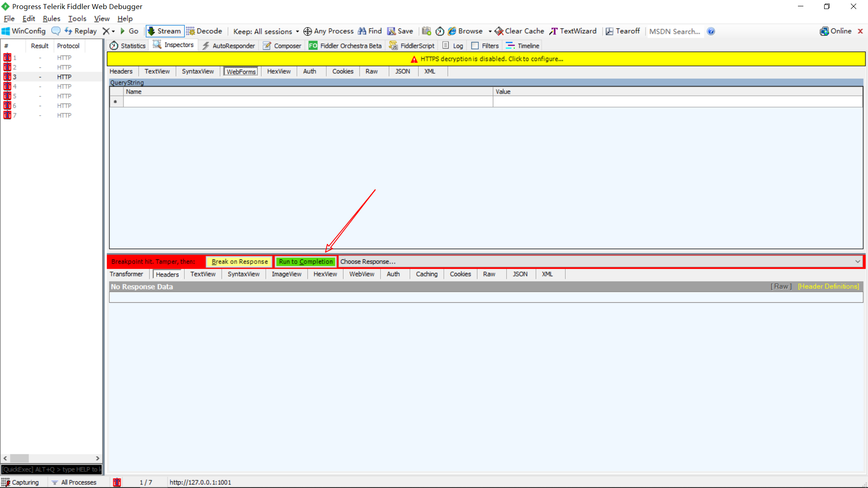
Task: Click the comment balloon icon
Action: 56,31
